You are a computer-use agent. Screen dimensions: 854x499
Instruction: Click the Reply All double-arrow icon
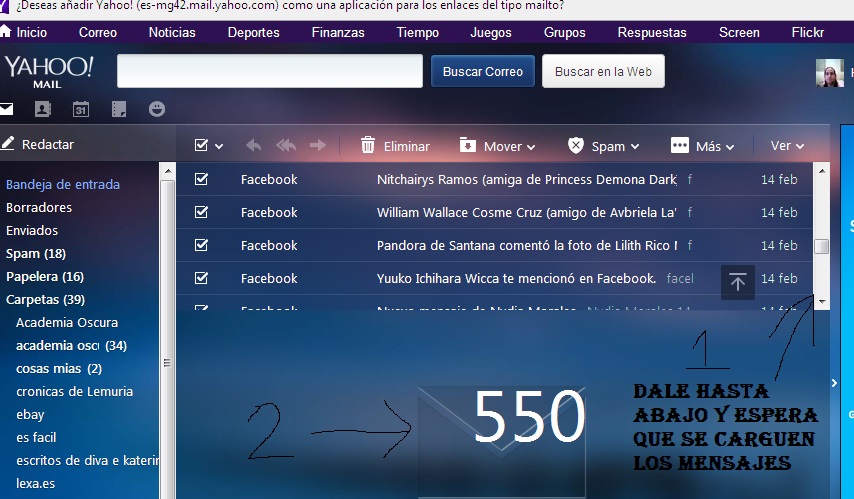point(286,145)
